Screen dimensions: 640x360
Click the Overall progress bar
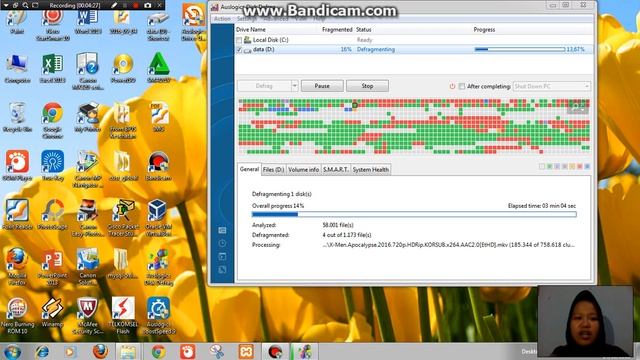[x=414, y=214]
